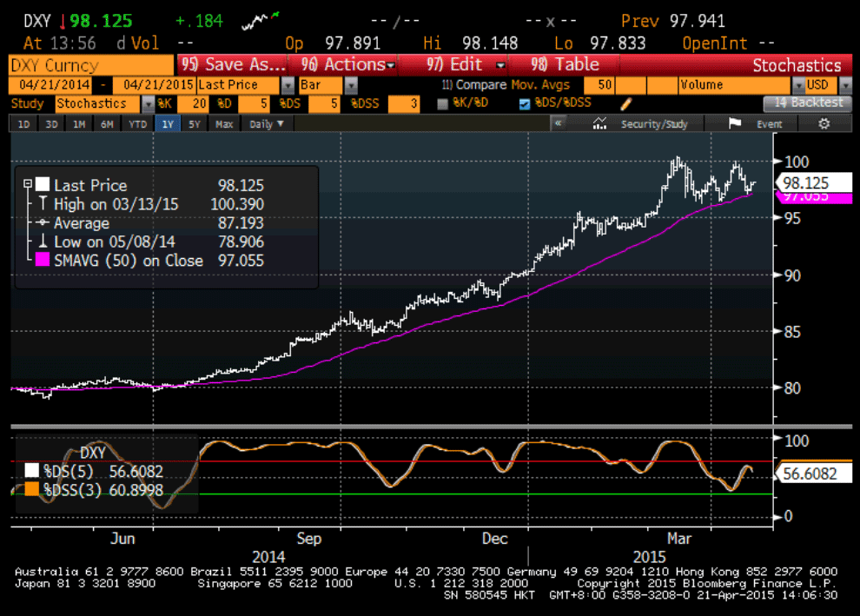
Task: Uncheck the %DS/%DSS checkbox
Action: pos(523,103)
